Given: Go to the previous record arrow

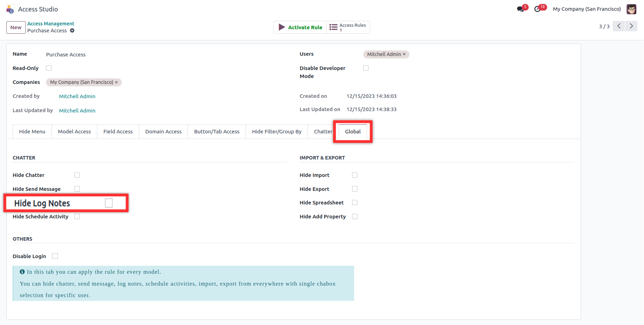Looking at the screenshot, I should 619,26.
